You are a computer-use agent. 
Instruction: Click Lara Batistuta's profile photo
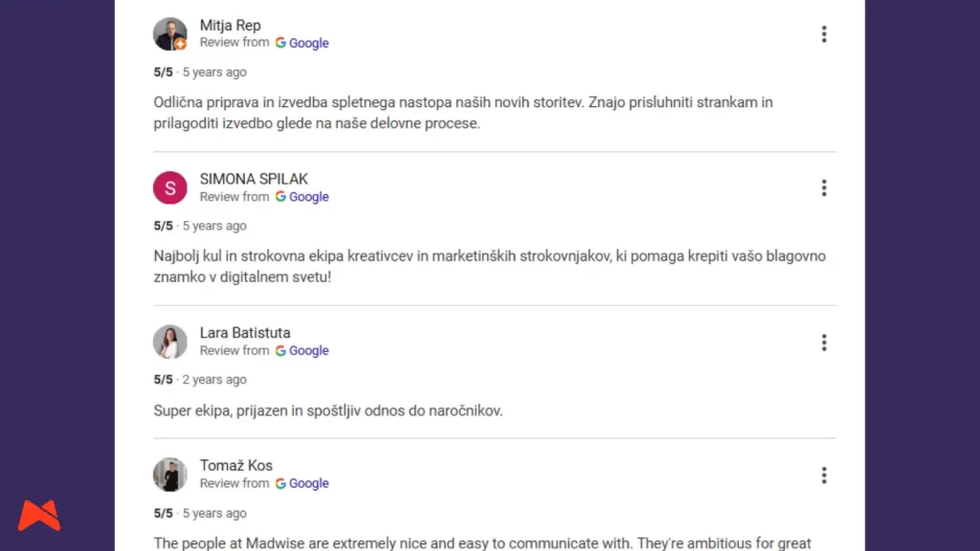[170, 342]
